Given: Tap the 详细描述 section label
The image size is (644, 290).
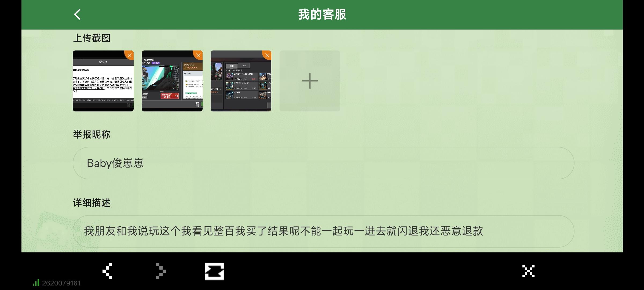Looking at the screenshot, I should [92, 203].
